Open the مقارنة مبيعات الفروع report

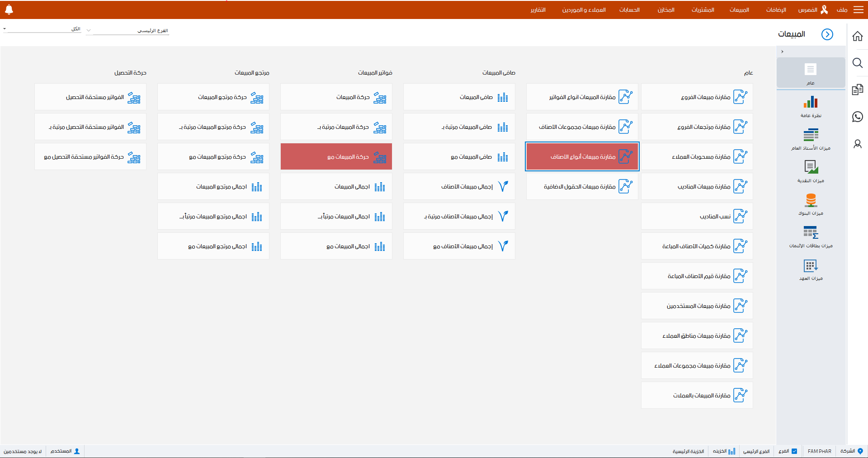click(697, 97)
